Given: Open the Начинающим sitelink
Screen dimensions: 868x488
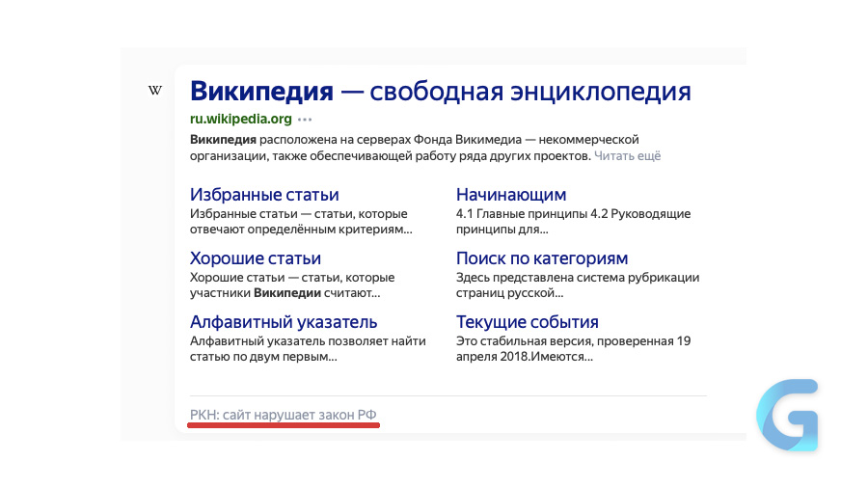Looking at the screenshot, I should point(511,195).
